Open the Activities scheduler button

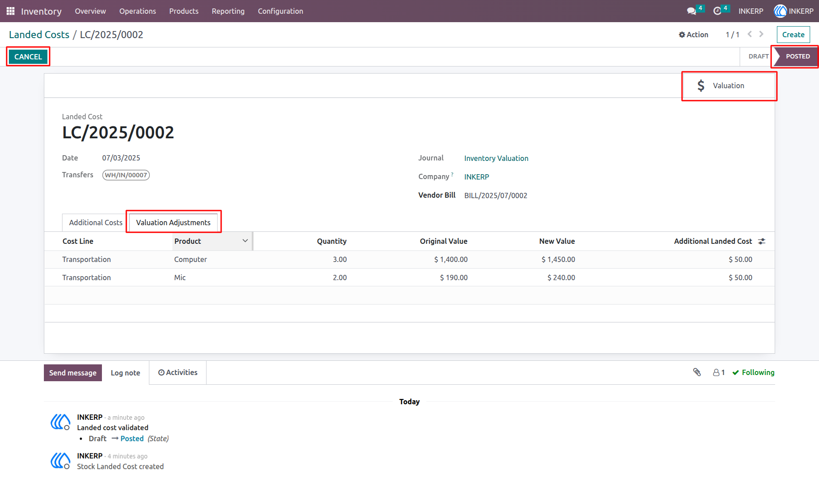[x=178, y=372]
